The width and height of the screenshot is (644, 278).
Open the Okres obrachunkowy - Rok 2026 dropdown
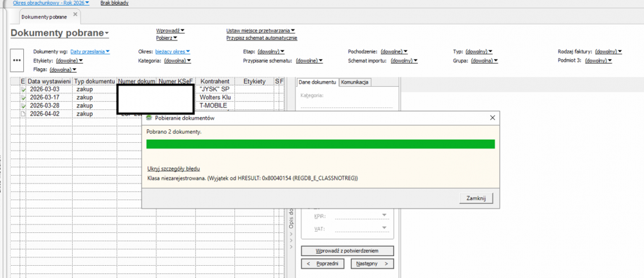(51, 3)
